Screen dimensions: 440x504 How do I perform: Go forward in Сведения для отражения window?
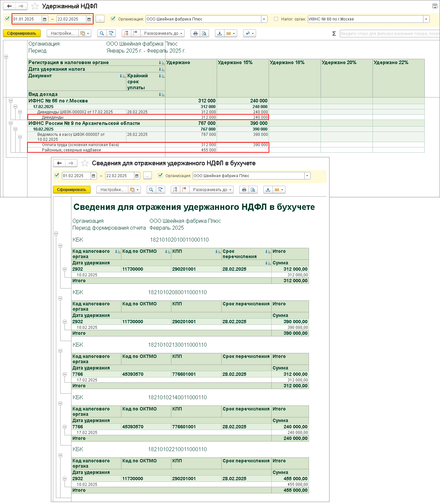pyautogui.click(x=71, y=163)
